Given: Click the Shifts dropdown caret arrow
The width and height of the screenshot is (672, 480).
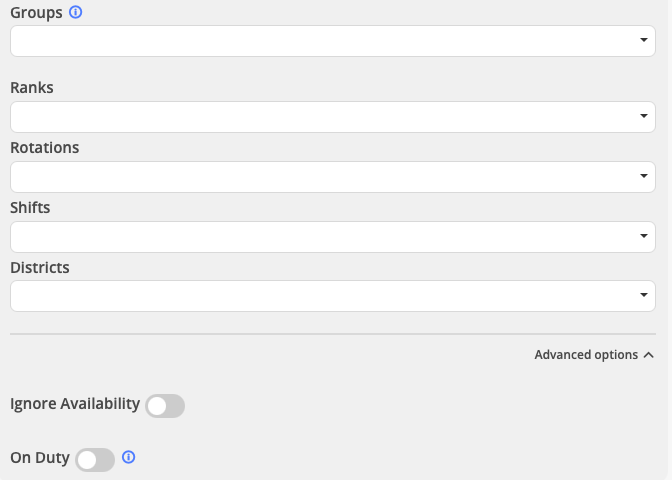Looking at the screenshot, I should coord(644,237).
